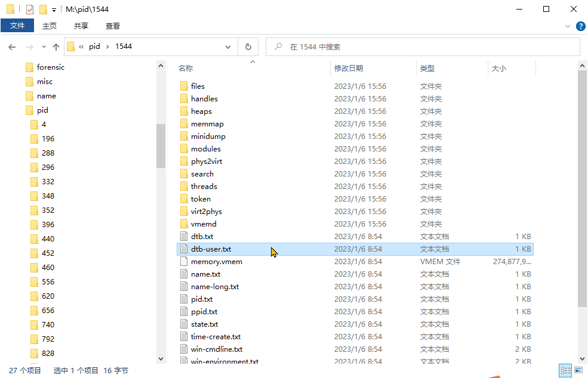Click the search box 在 1544 中搜索
The image size is (588, 378).
(423, 47)
